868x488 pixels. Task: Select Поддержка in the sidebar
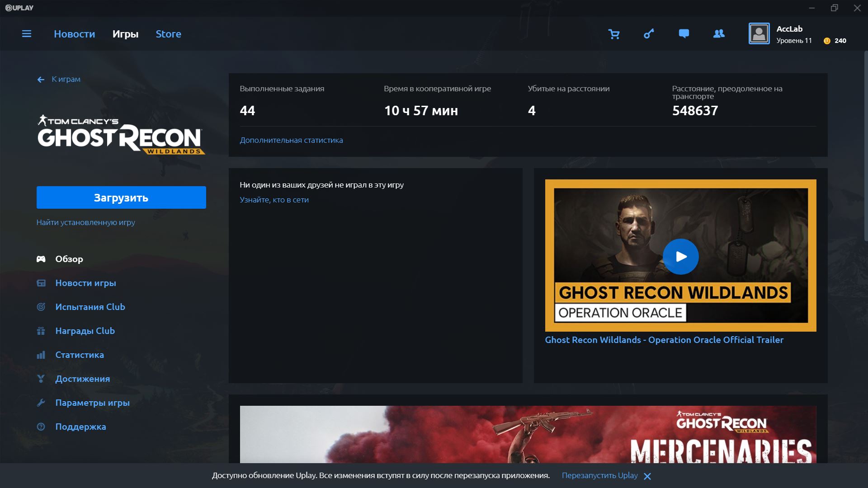click(80, 427)
